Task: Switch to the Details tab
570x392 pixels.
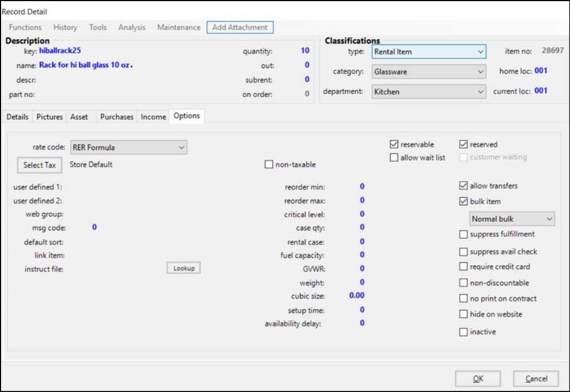Action: pos(17,117)
